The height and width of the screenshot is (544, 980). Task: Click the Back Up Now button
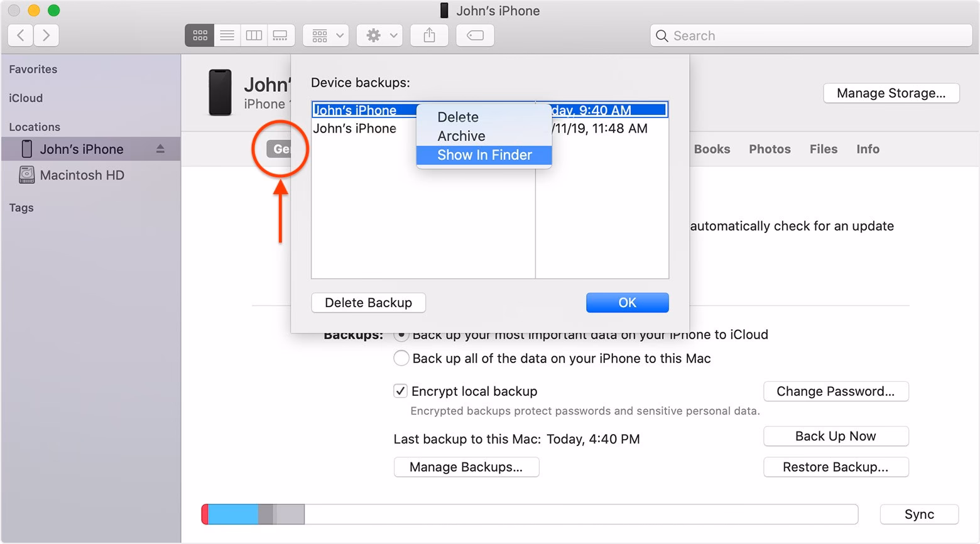pos(836,436)
